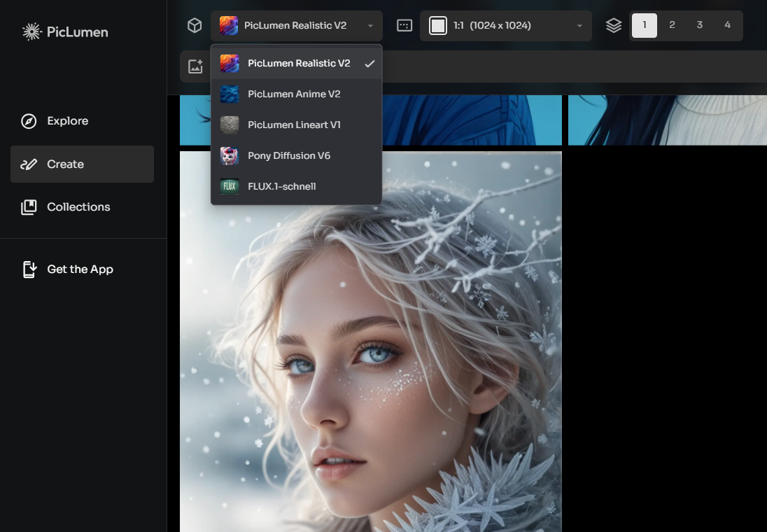
Task: Click the gray PicLumen Lineart V1 thumbnail
Action: pyautogui.click(x=230, y=125)
